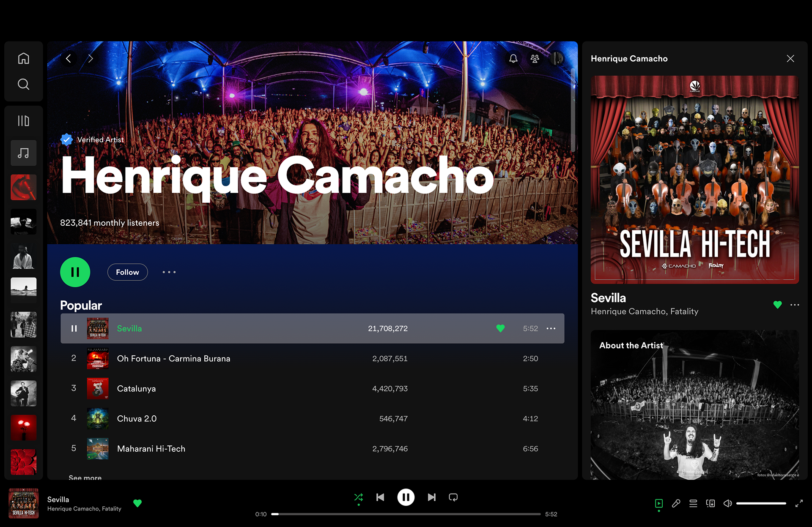Image resolution: width=812 pixels, height=527 pixels.
Task: Pause the Sevilla track row
Action: [x=74, y=328]
